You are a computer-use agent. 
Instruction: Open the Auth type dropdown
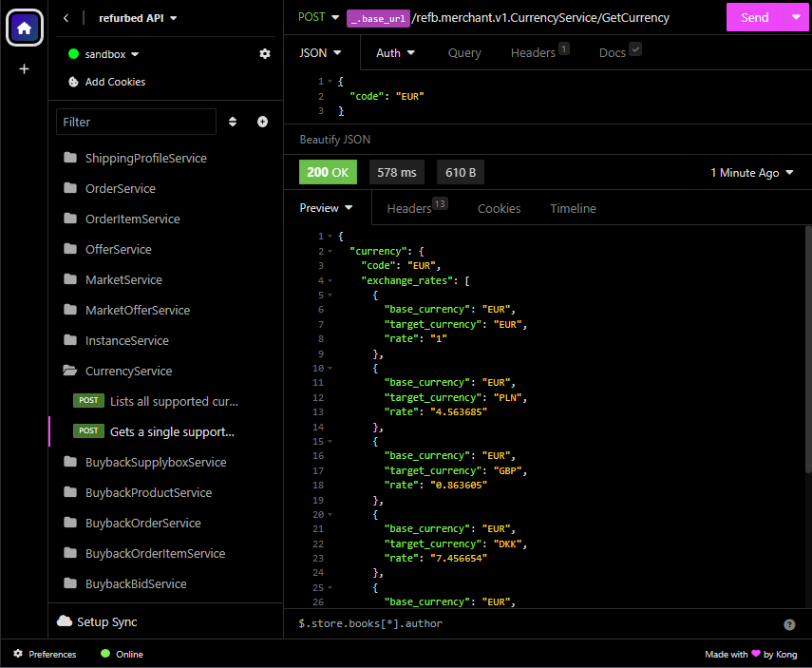pos(395,53)
